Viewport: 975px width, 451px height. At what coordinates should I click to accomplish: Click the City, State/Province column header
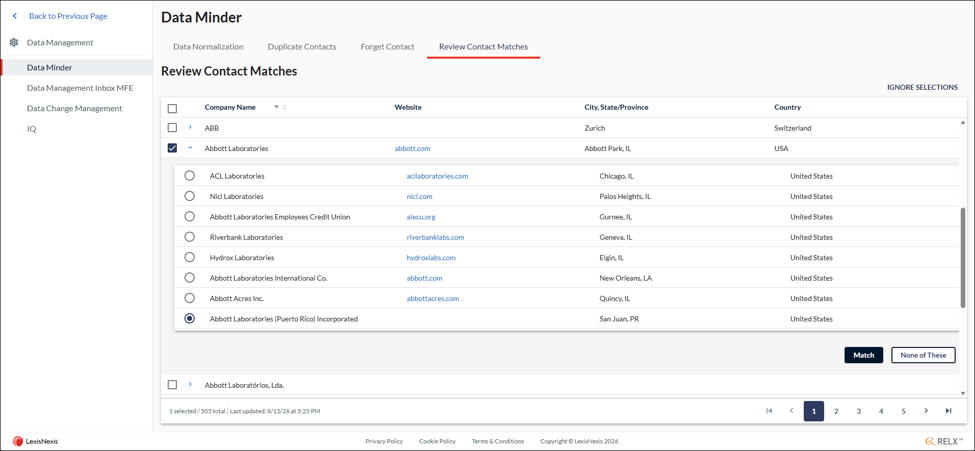[616, 107]
